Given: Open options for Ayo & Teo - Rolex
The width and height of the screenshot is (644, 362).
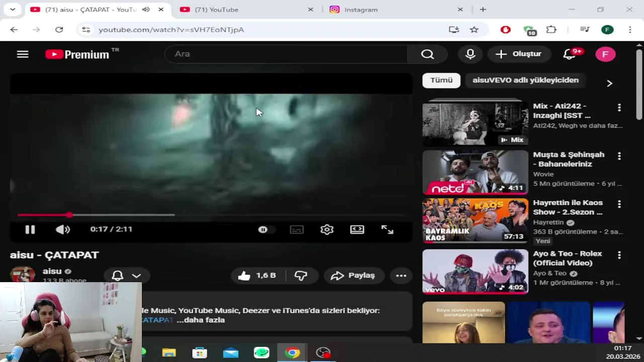Looking at the screenshot, I should [x=619, y=255].
